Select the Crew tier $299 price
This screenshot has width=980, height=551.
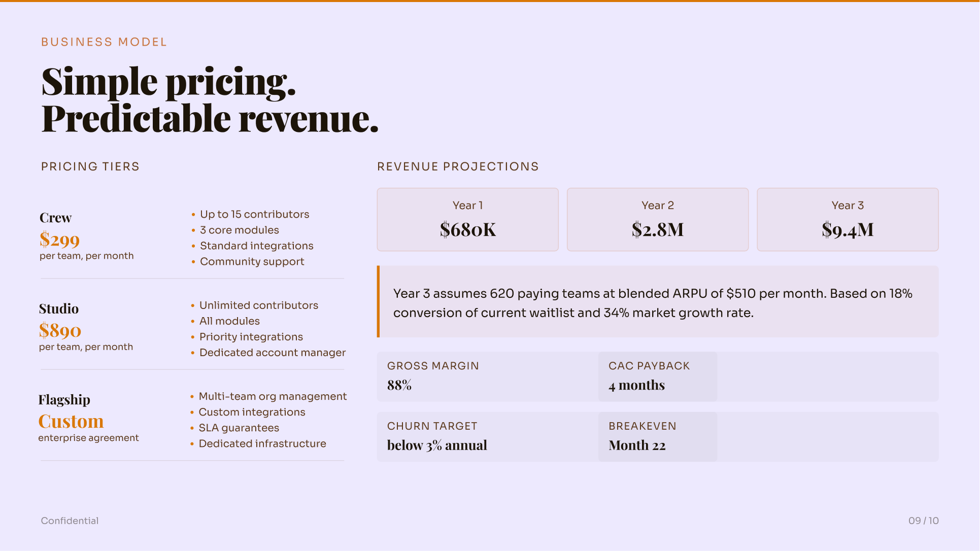[60, 239]
